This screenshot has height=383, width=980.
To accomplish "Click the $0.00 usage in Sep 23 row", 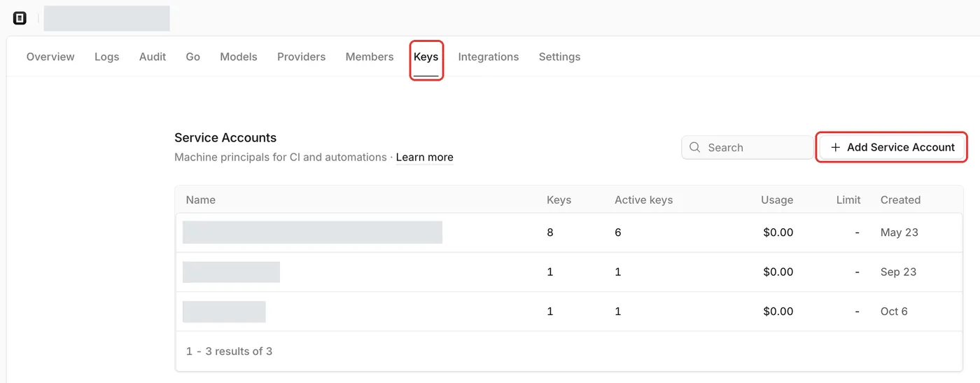I will click(x=778, y=272).
